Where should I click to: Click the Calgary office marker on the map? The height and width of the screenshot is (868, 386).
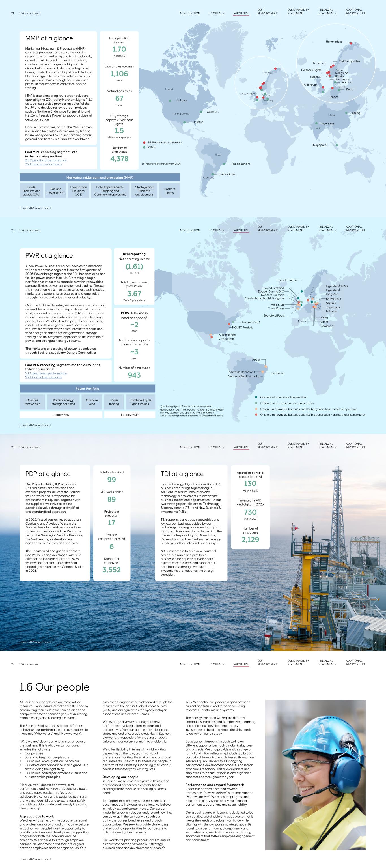170,100
